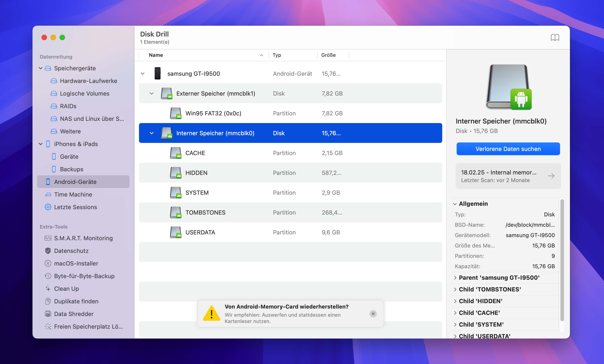Screen dimensions: 604x364
Task: Click the NAS und Linux drive icon
Action: [x=54, y=119]
